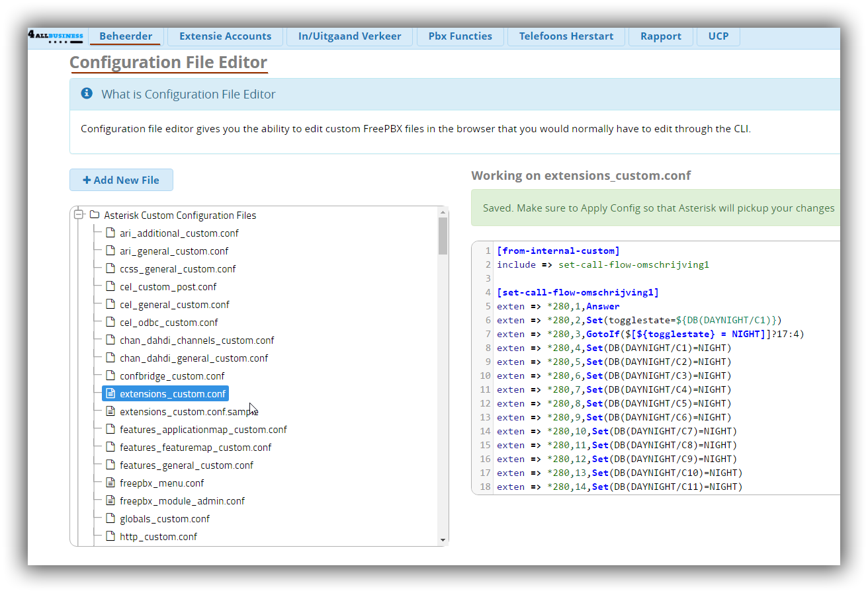This screenshot has width=868, height=593.
Task: Click file icon next to globals_custom.conf
Action: click(x=110, y=518)
